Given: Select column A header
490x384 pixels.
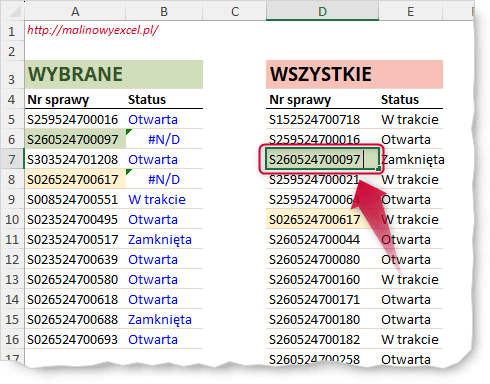Looking at the screenshot, I should pos(75,12).
